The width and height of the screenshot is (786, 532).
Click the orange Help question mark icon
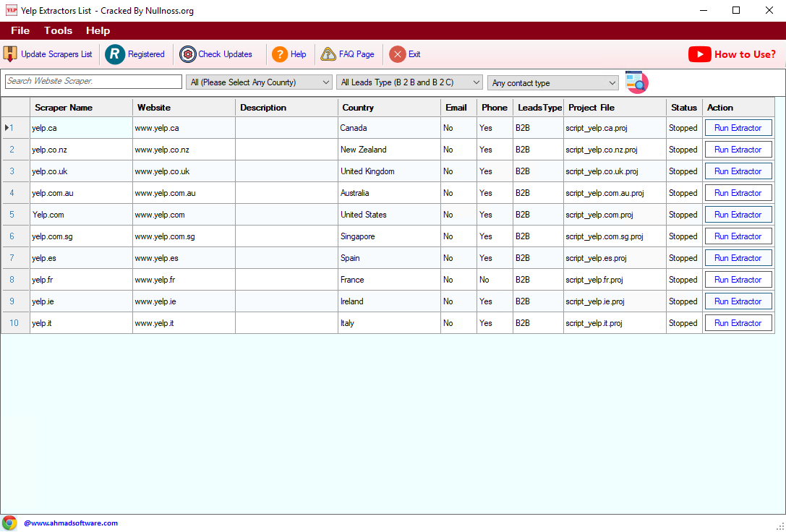click(280, 54)
